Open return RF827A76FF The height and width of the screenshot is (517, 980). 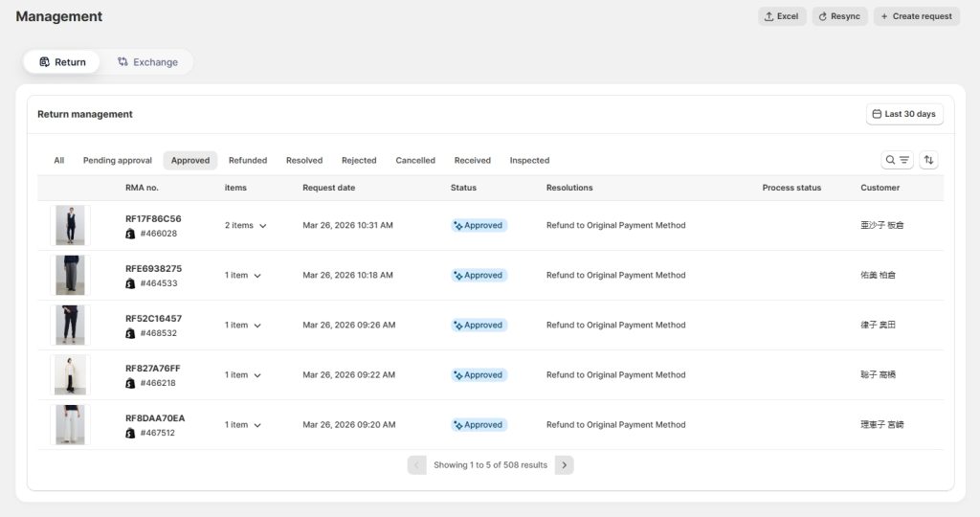click(152, 369)
